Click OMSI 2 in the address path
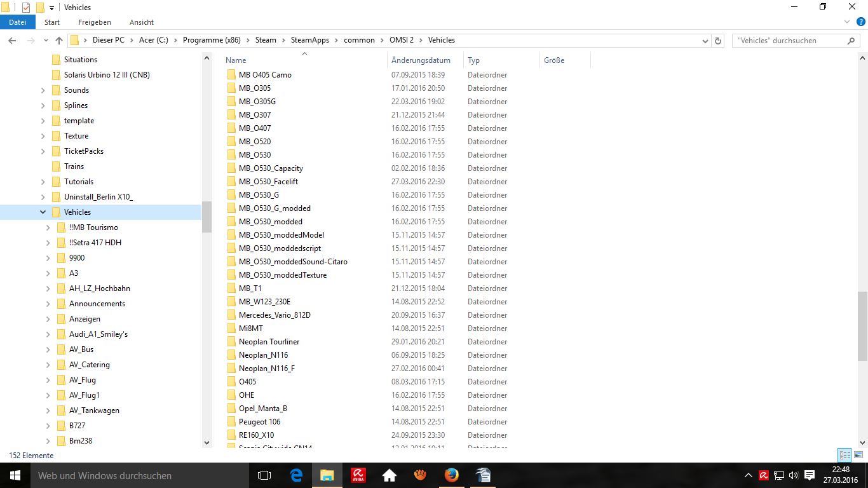The image size is (868, 488). (x=402, y=40)
